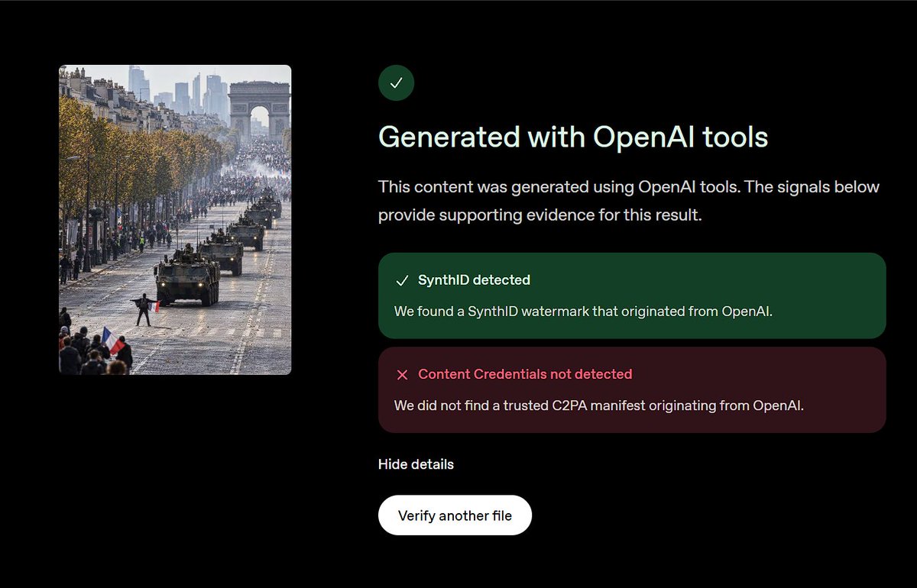Click the Content Credentials X icon
Viewport: 917px width, 588px height.
pos(402,374)
